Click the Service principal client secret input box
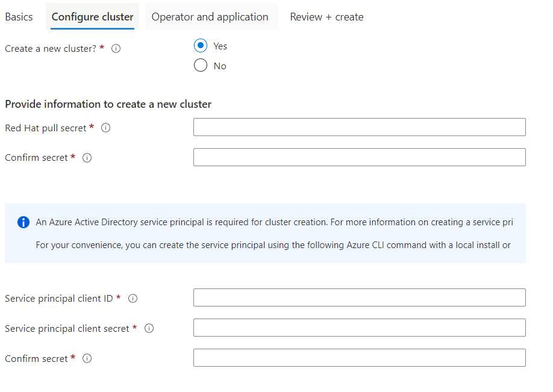This screenshot has width=553, height=392. click(x=359, y=328)
